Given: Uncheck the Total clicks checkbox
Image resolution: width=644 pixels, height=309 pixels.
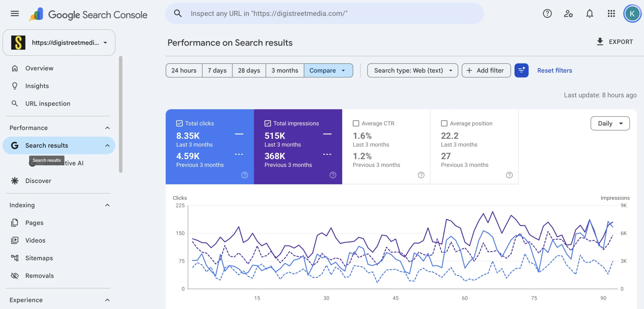Looking at the screenshot, I should (179, 123).
